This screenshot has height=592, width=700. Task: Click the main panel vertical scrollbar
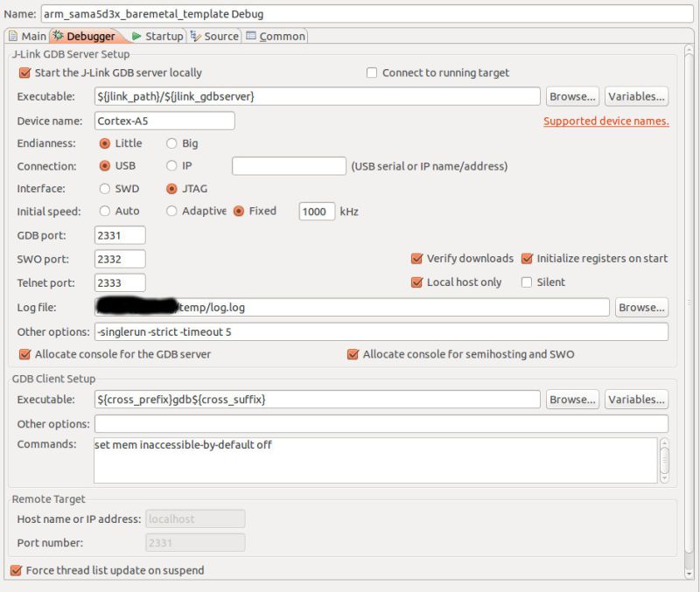(x=689, y=311)
